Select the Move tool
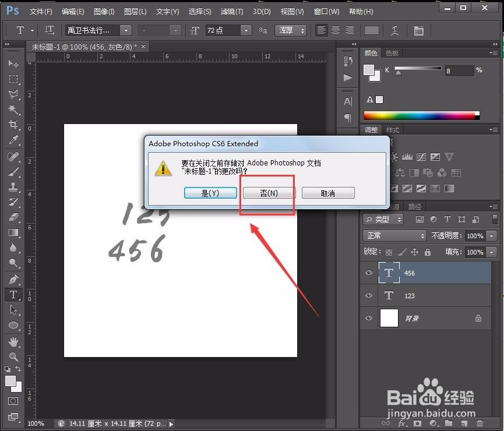504x431 pixels. (x=13, y=63)
